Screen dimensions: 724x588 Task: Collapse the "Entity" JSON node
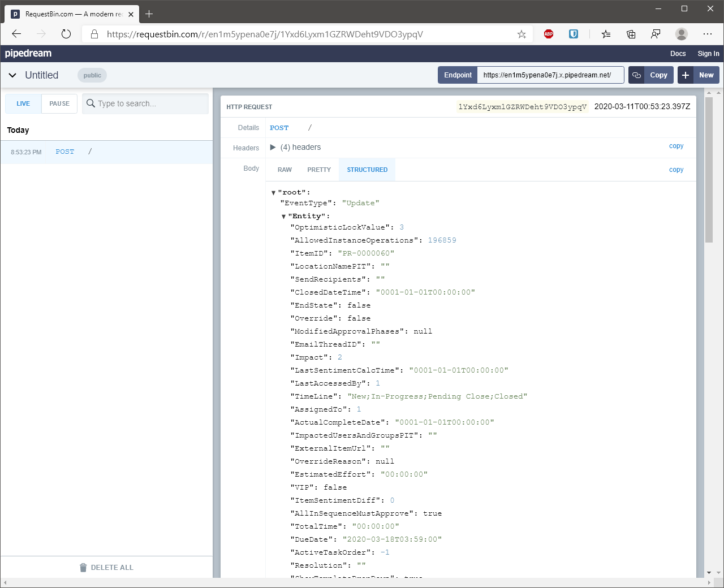[x=283, y=217]
